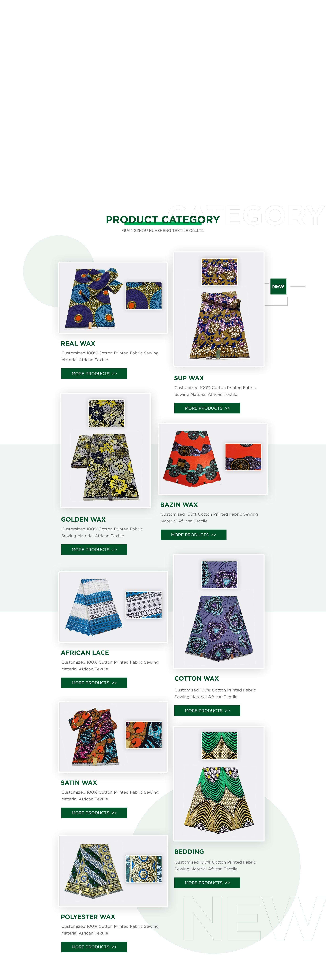Open More Products under Bedding
The image size is (326, 980).
(x=207, y=883)
